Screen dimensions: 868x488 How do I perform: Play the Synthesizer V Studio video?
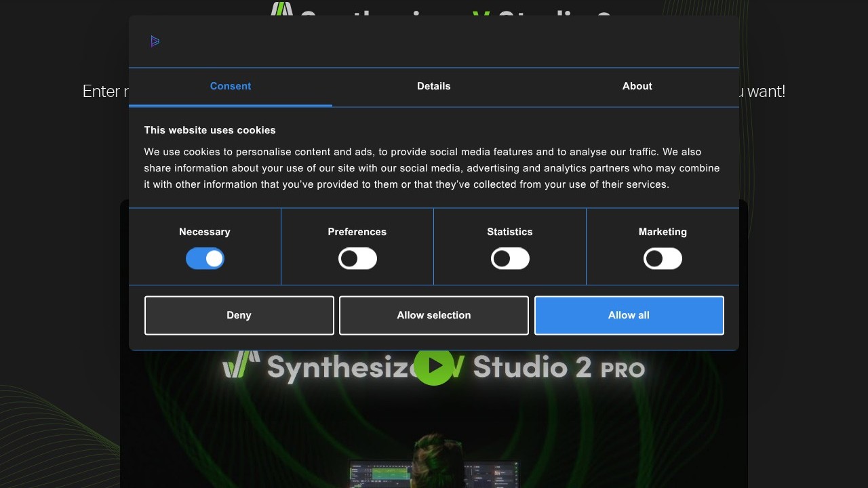(x=434, y=367)
